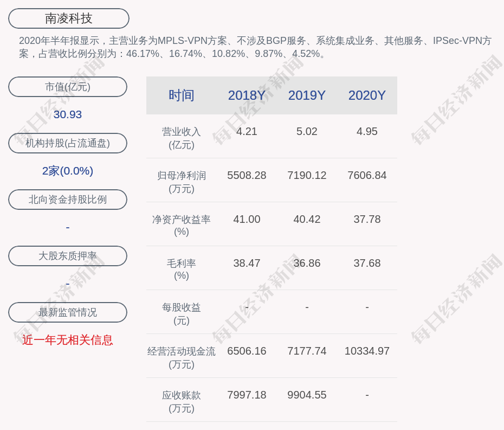
Task: Click gross margin value 37.68
Action: pyautogui.click(x=367, y=263)
